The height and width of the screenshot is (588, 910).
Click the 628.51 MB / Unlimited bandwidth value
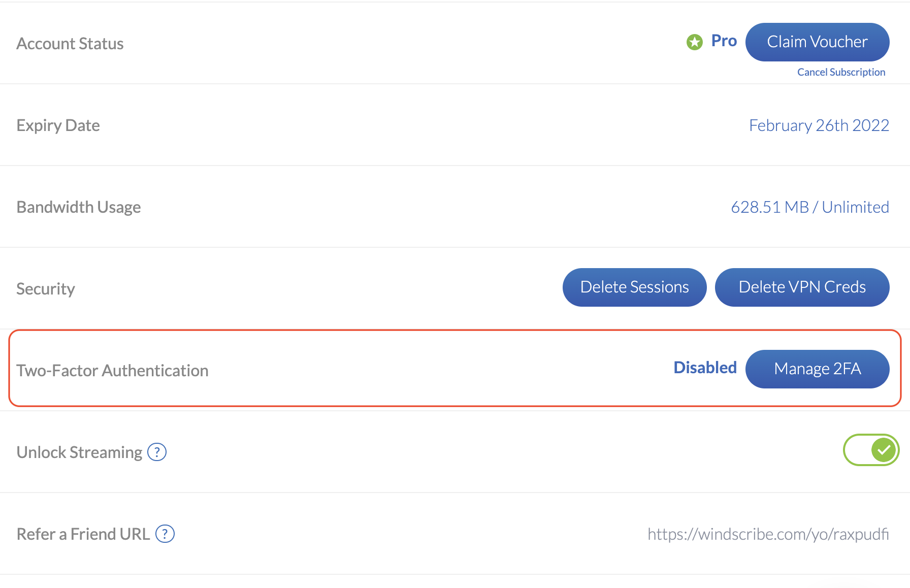[810, 207]
